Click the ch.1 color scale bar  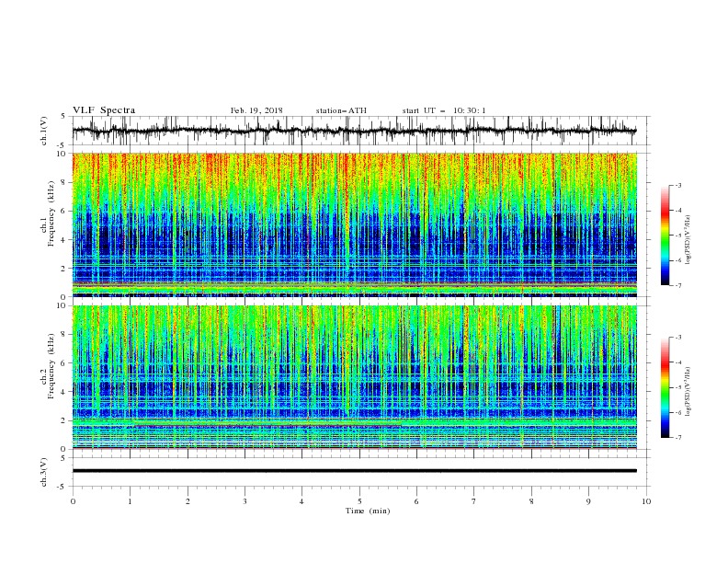(665, 236)
